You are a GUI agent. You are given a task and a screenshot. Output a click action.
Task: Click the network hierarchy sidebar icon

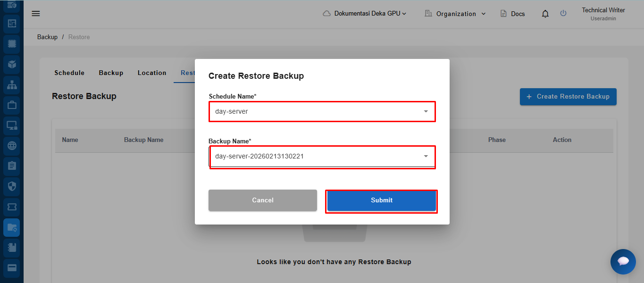click(x=12, y=85)
